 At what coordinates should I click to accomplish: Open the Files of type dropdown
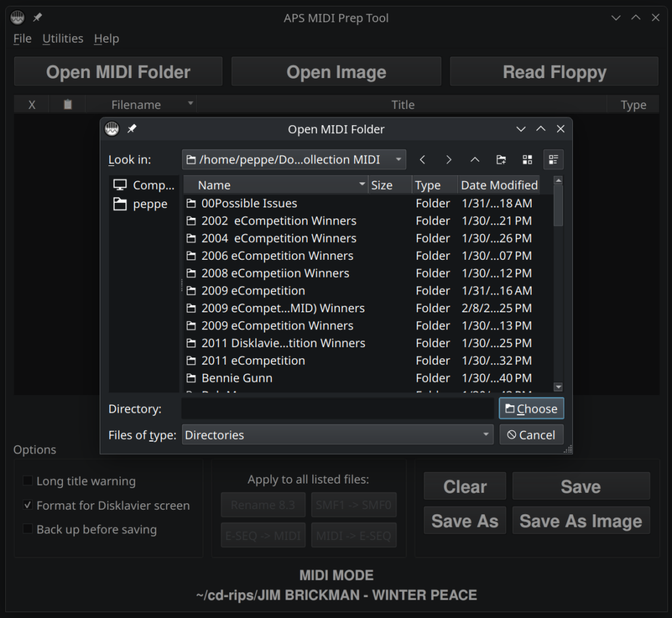pos(486,434)
